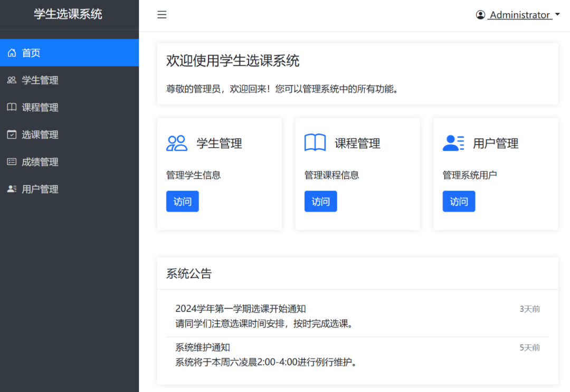
Task: Select the people icon next to 学生管理 in sidebar
Action: point(12,80)
